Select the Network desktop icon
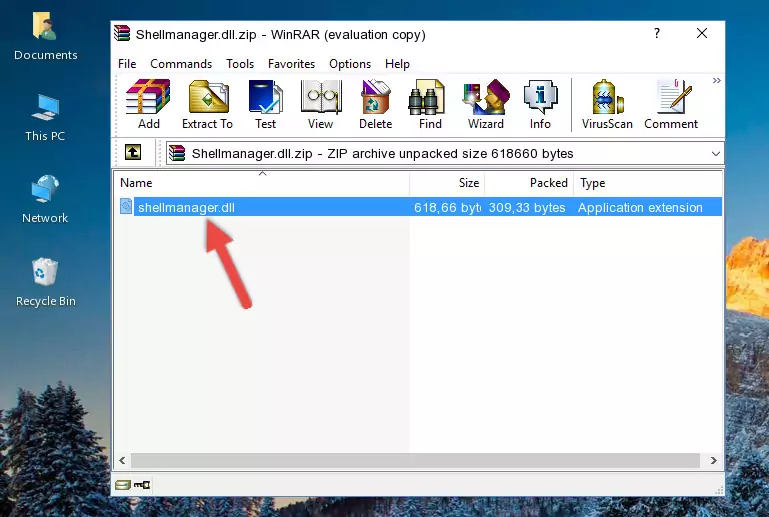The height and width of the screenshot is (517, 769). coord(45,200)
